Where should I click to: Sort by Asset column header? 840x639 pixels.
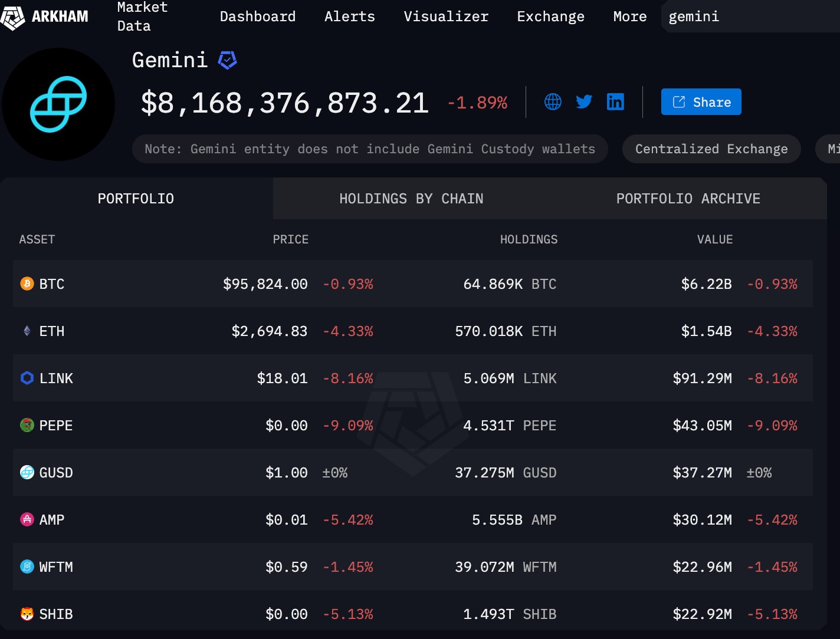tap(37, 239)
